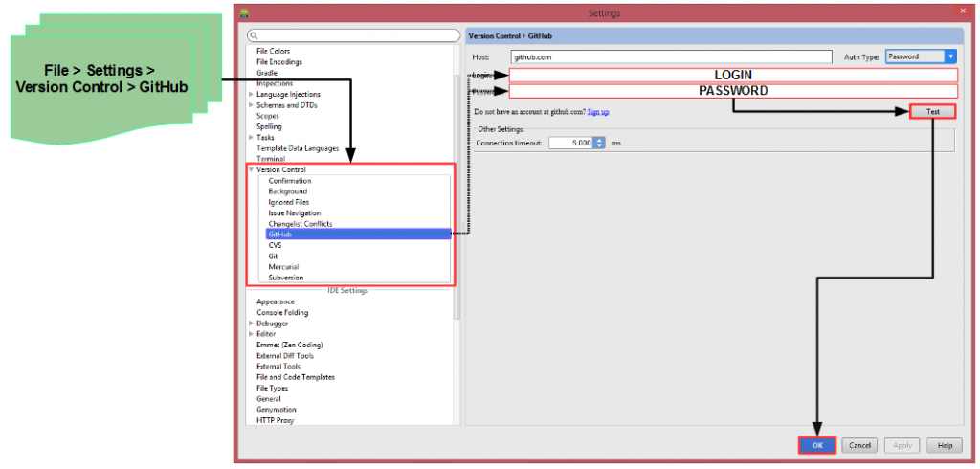Click the Apply button
Screen dimensions: 980x469
(902, 445)
